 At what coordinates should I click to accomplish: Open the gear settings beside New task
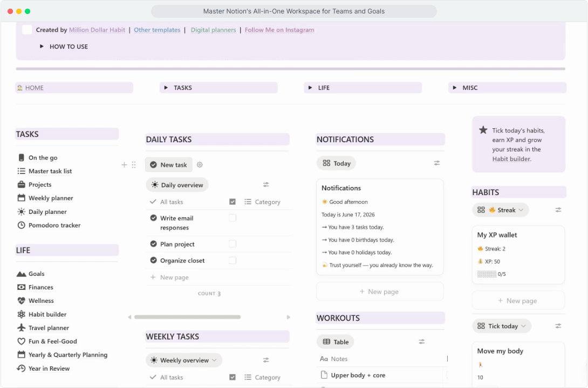tap(200, 165)
